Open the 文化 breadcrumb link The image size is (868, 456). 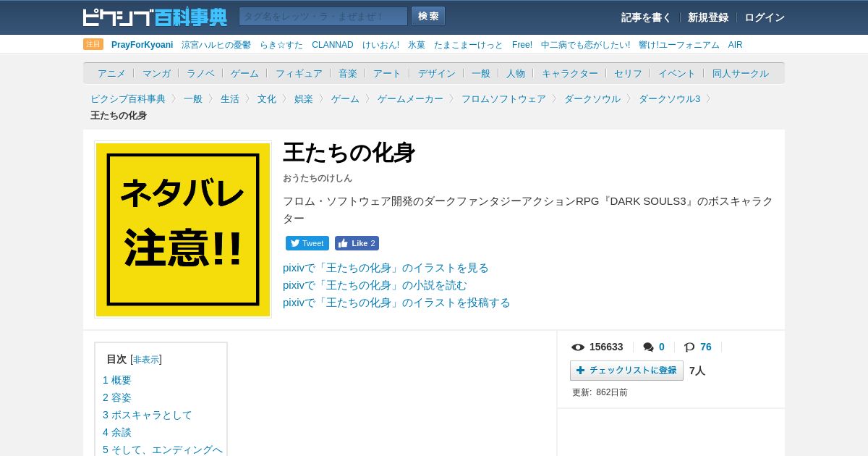click(267, 98)
